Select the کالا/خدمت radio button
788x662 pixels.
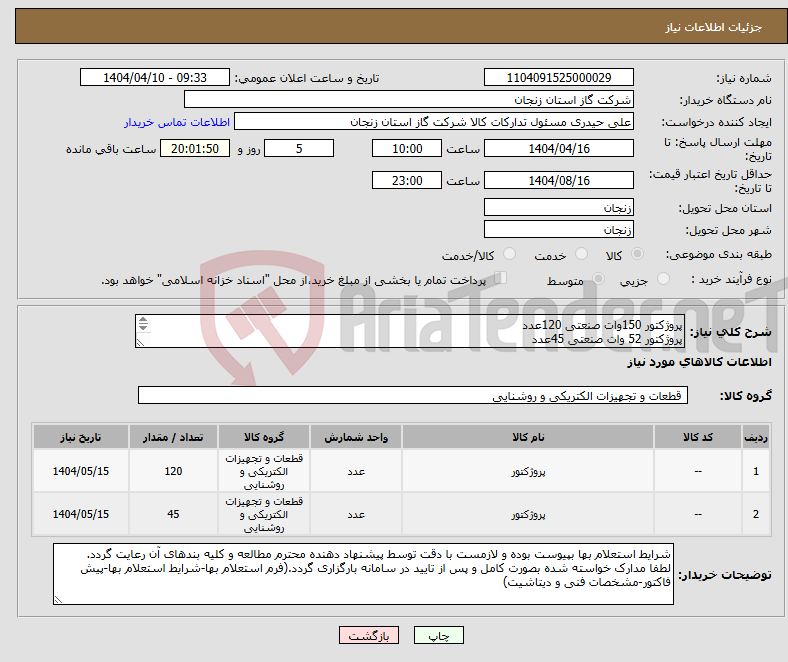tap(509, 254)
